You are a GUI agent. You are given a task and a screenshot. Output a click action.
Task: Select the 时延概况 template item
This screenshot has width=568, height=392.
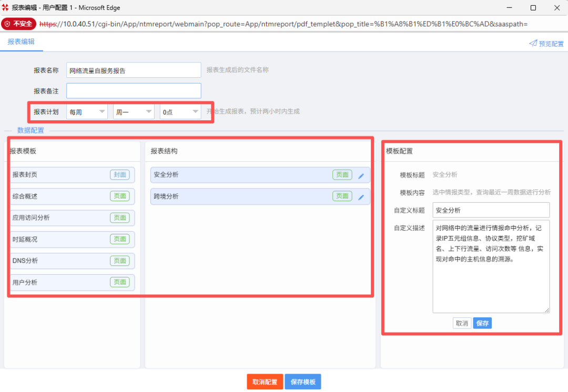click(x=58, y=239)
